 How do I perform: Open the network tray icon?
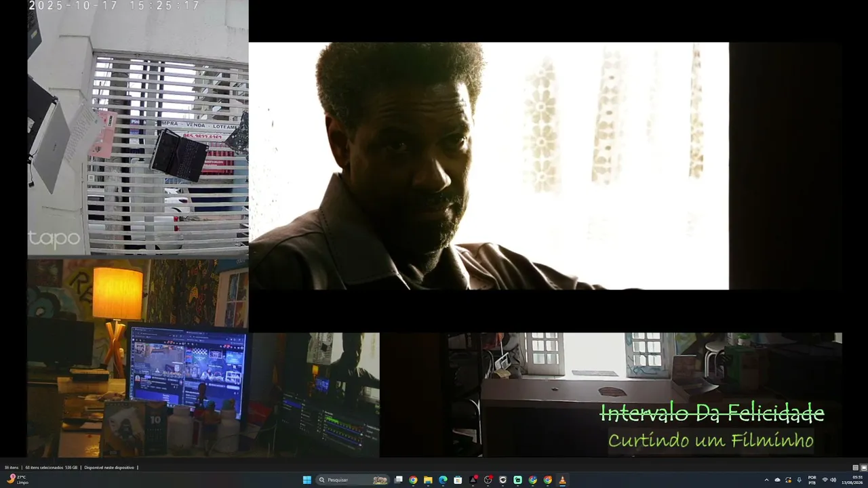[825, 480]
